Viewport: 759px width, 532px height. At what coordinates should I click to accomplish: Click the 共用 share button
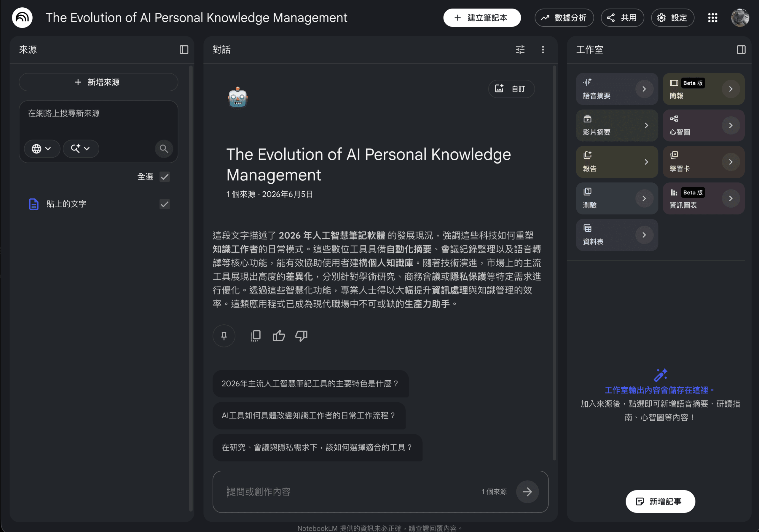click(622, 17)
